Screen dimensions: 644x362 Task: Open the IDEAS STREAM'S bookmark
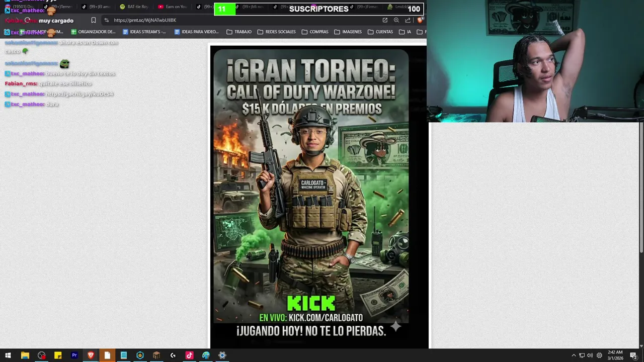click(x=144, y=32)
